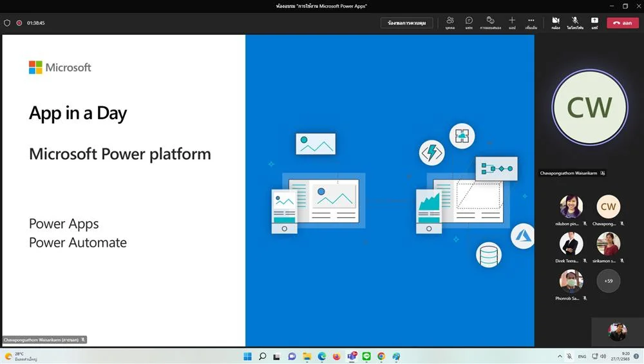Screen dimensions: 644x364
Task: Open LINE app from taskbar
Action: tap(366, 356)
